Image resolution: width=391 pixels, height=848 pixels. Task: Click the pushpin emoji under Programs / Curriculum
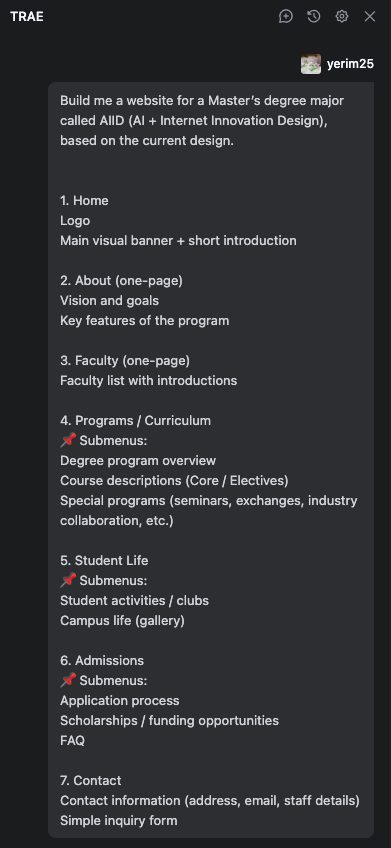[68, 440]
